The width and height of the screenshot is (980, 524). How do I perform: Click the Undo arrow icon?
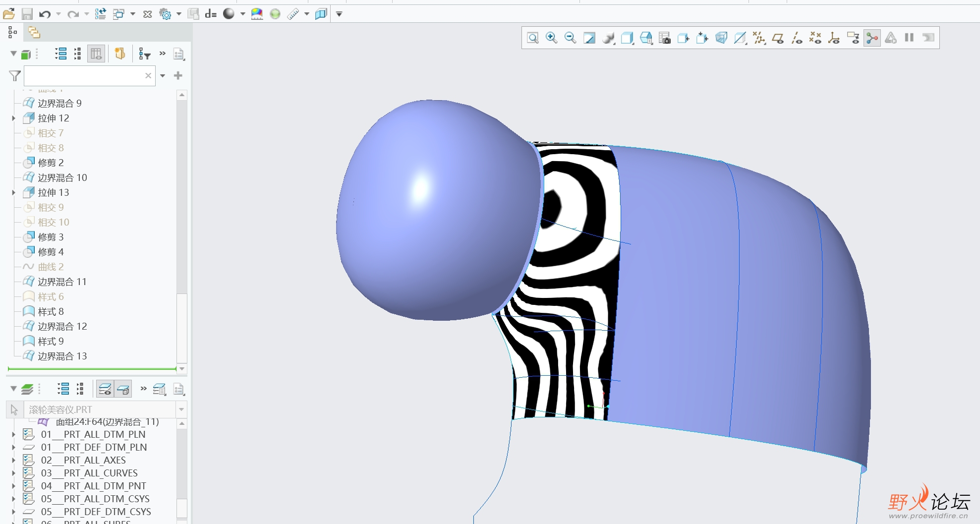[45, 14]
